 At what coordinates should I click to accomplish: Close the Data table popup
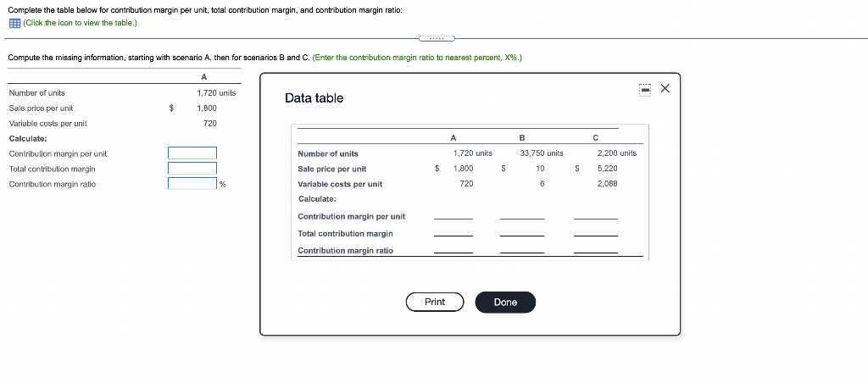[x=665, y=88]
